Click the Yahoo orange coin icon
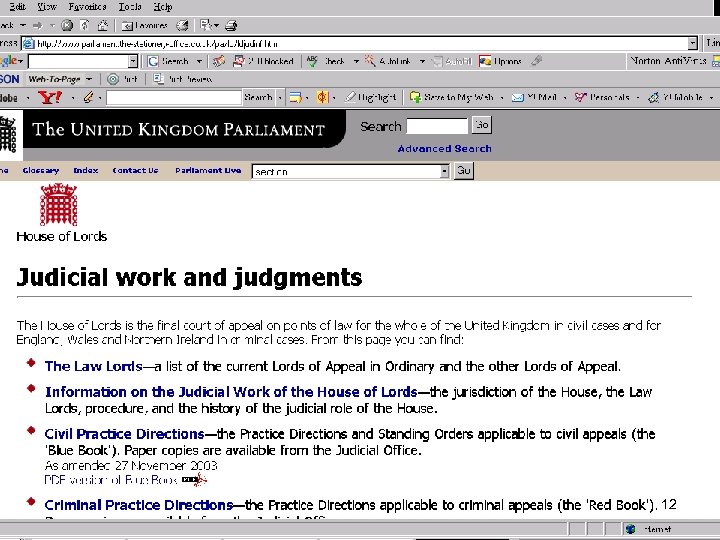 pyautogui.click(x=323, y=97)
